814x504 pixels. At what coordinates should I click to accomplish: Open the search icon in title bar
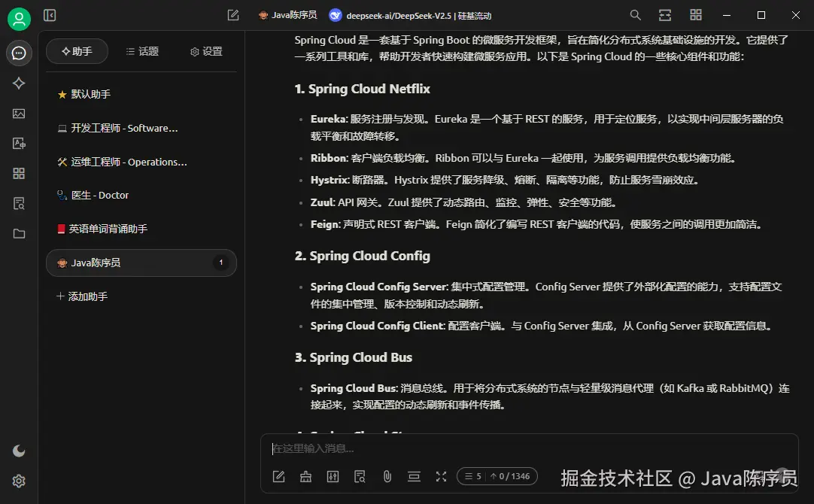pyautogui.click(x=636, y=15)
